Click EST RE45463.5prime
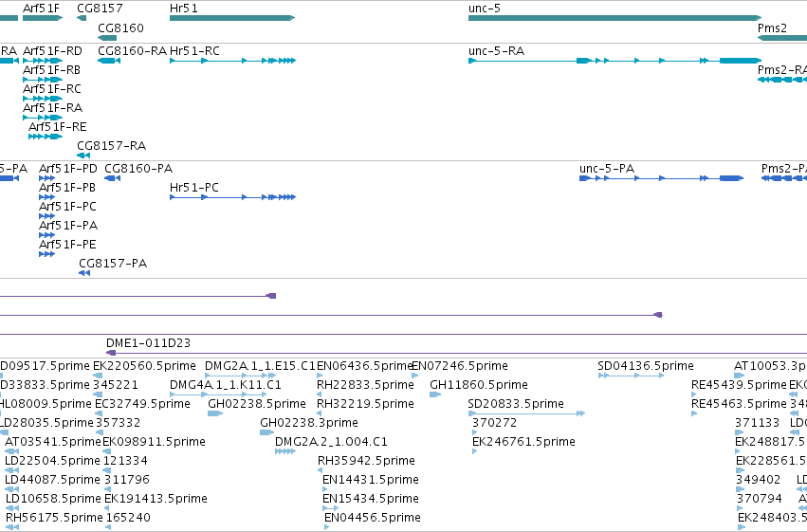807x532 pixels. (x=739, y=404)
